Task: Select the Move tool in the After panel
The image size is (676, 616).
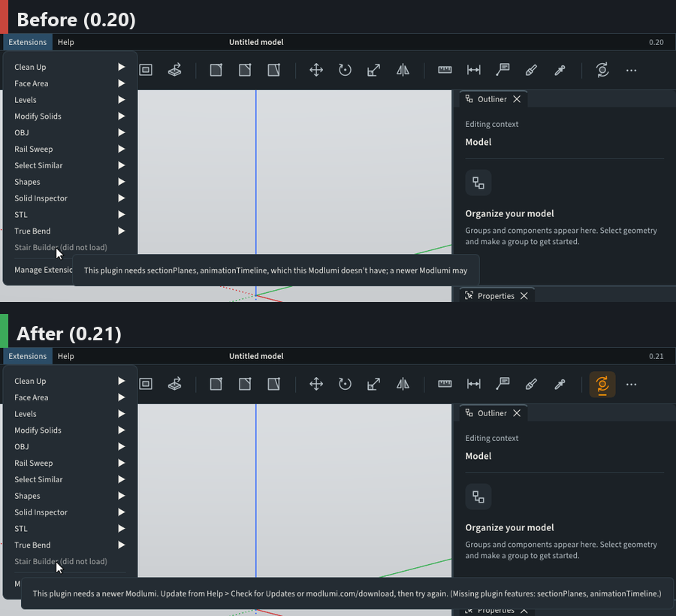Action: [316, 384]
